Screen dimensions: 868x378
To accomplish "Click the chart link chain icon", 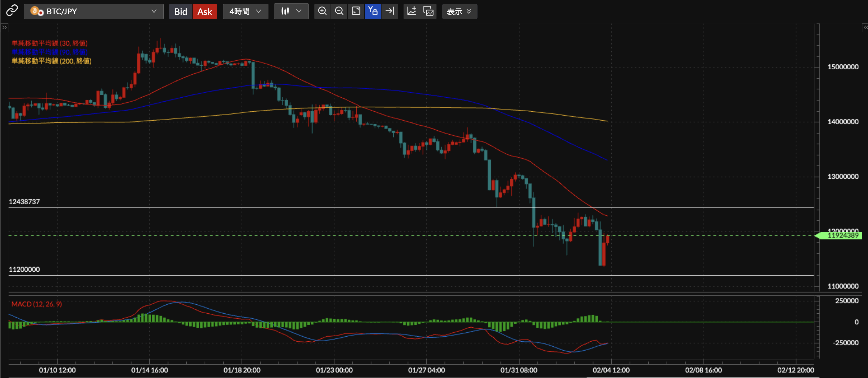I will click(x=12, y=11).
